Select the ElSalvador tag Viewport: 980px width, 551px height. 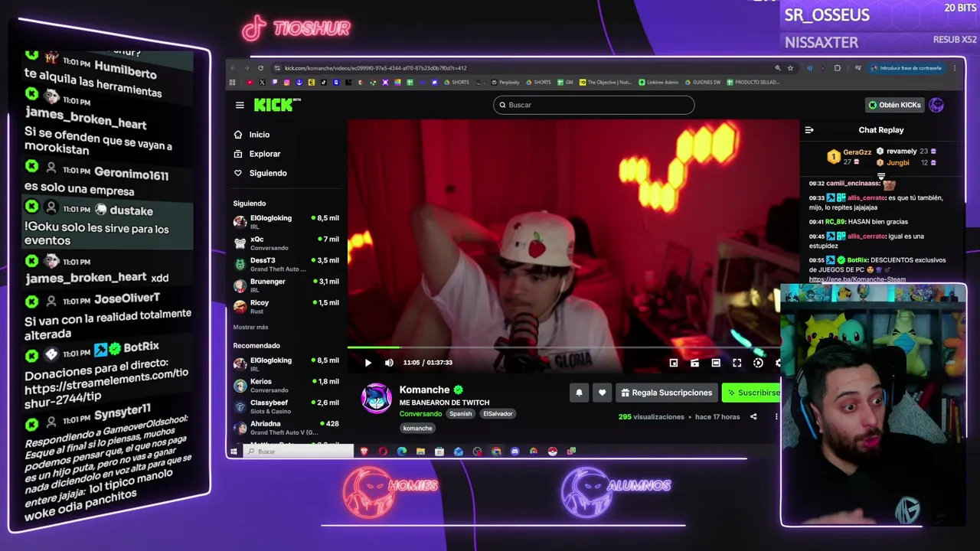pyautogui.click(x=498, y=414)
